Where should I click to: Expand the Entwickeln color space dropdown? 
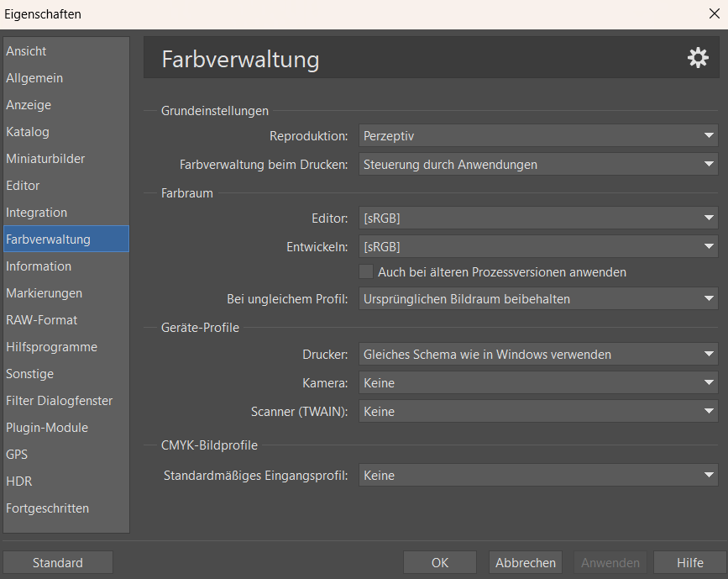tap(538, 246)
